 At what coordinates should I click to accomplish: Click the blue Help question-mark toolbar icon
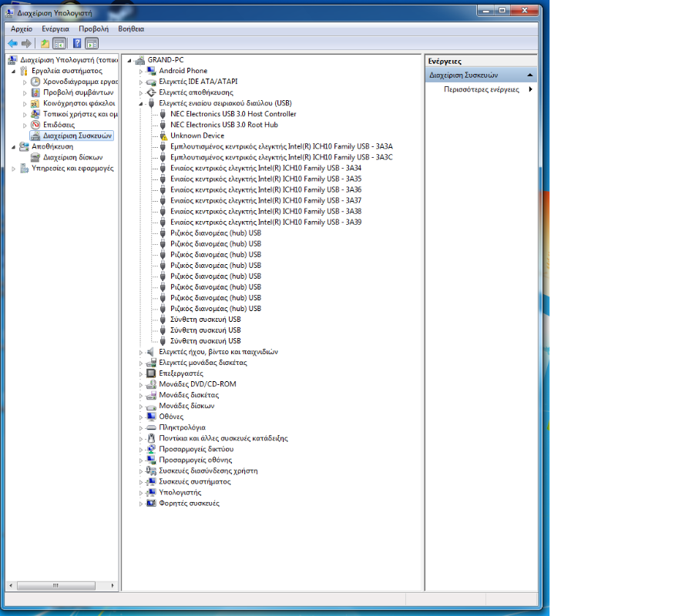tap(77, 44)
